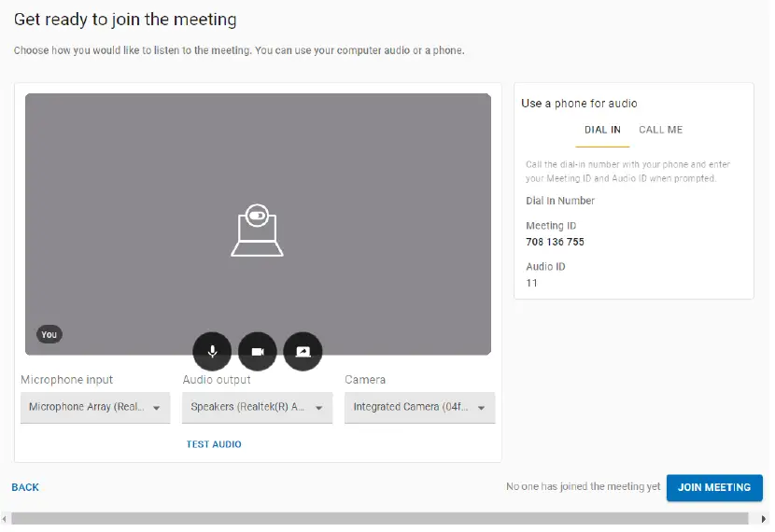Click the right arrow of the horizontal scrollbar
Image resolution: width=775 pixels, height=532 pixels.
(x=764, y=519)
